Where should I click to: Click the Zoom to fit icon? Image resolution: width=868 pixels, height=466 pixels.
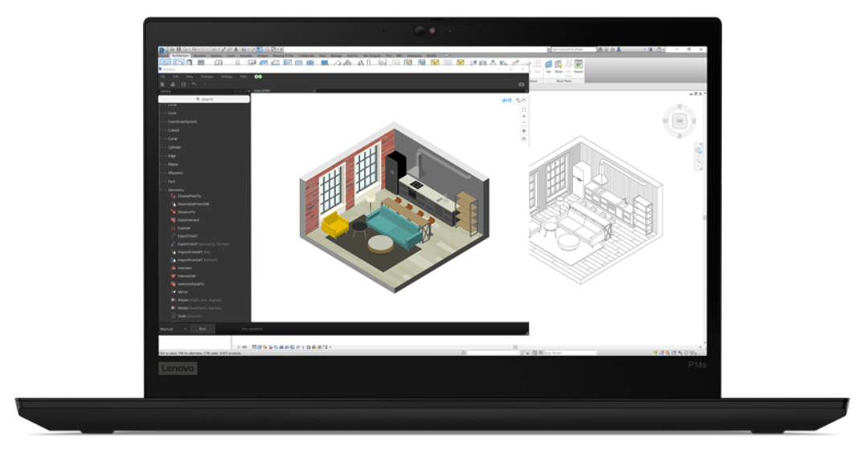(x=524, y=108)
